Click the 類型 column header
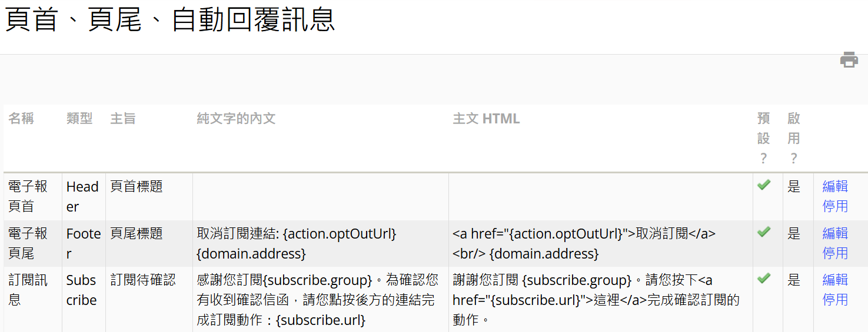Image resolution: width=868 pixels, height=332 pixels. click(x=79, y=119)
